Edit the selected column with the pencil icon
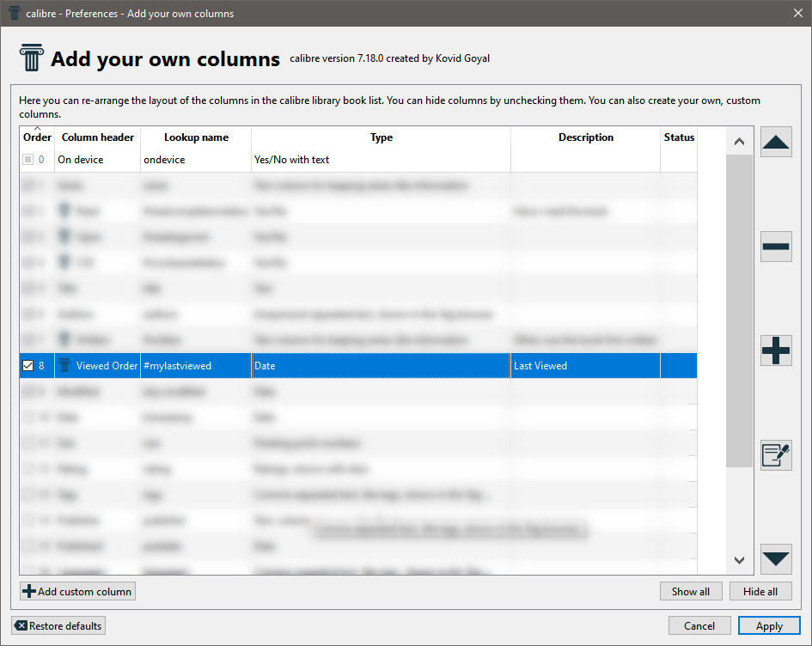The image size is (812, 646). (776, 455)
